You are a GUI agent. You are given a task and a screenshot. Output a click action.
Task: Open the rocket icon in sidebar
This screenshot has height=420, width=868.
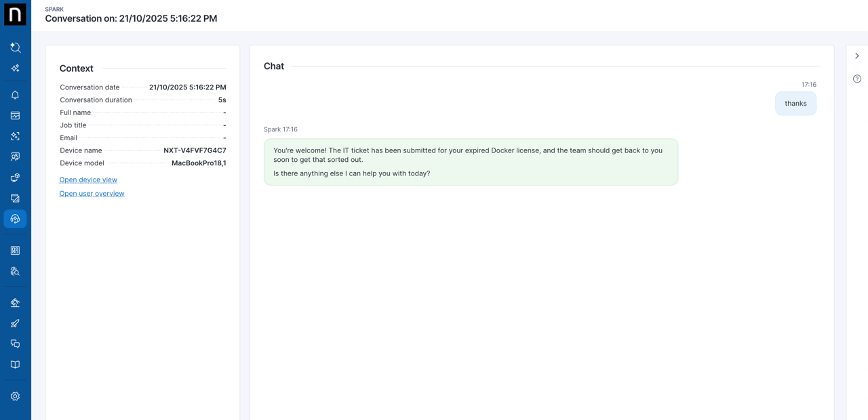(15, 323)
